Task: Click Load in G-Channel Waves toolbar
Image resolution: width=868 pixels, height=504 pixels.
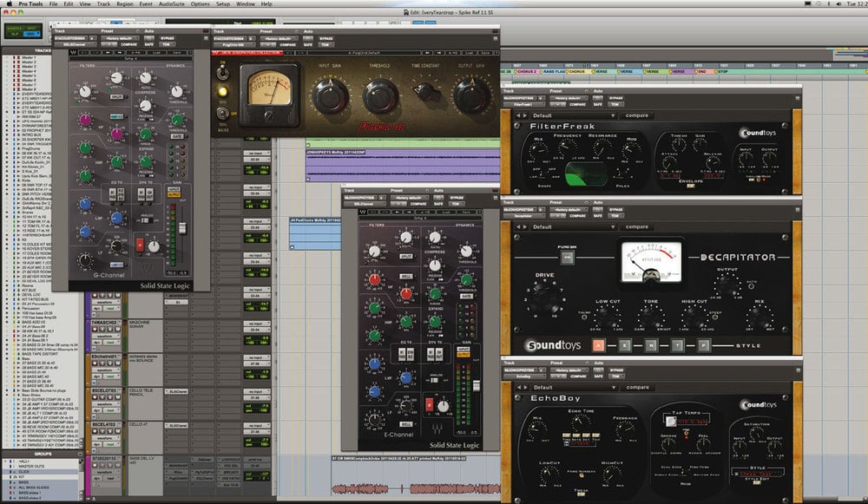Action: [156, 53]
